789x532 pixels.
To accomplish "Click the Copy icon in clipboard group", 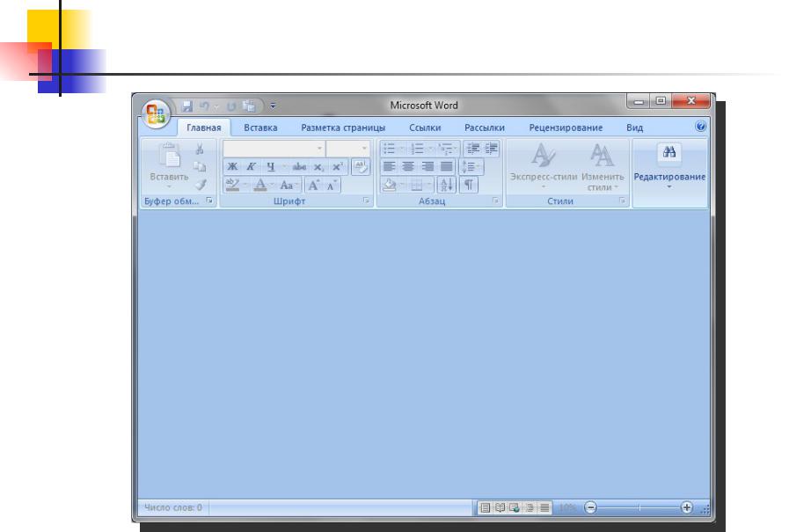I will pyautogui.click(x=200, y=166).
